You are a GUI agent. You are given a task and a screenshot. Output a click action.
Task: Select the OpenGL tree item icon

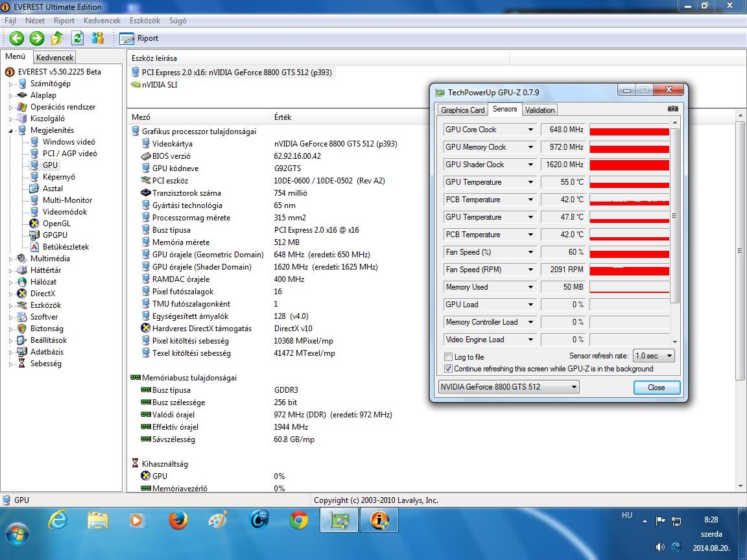click(34, 224)
